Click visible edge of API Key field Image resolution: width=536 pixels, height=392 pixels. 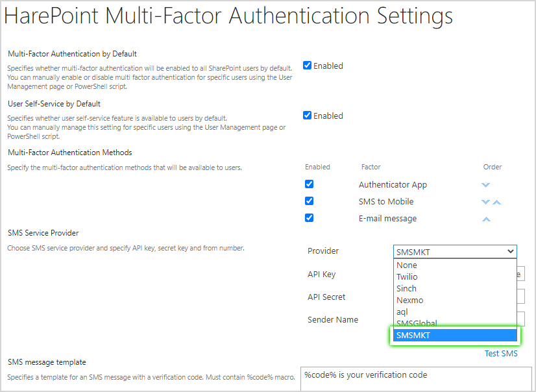[521, 274]
